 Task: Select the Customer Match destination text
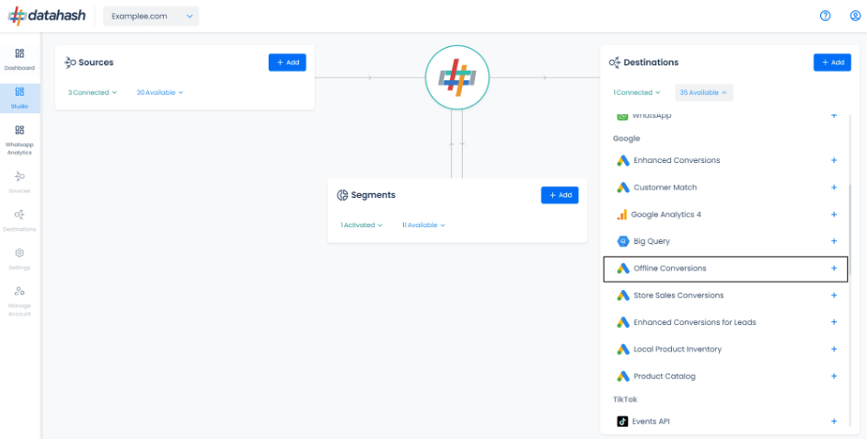(x=665, y=187)
